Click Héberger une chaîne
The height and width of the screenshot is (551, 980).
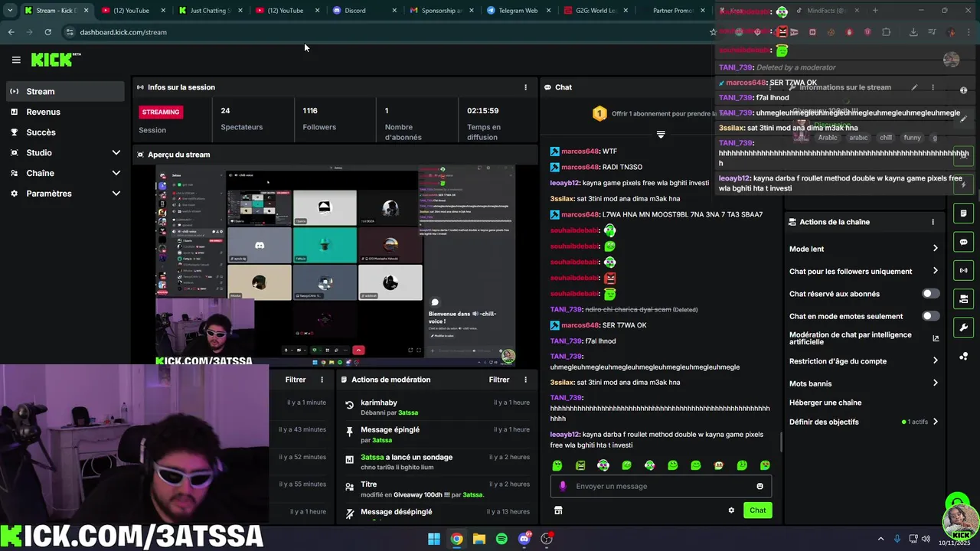(x=825, y=403)
